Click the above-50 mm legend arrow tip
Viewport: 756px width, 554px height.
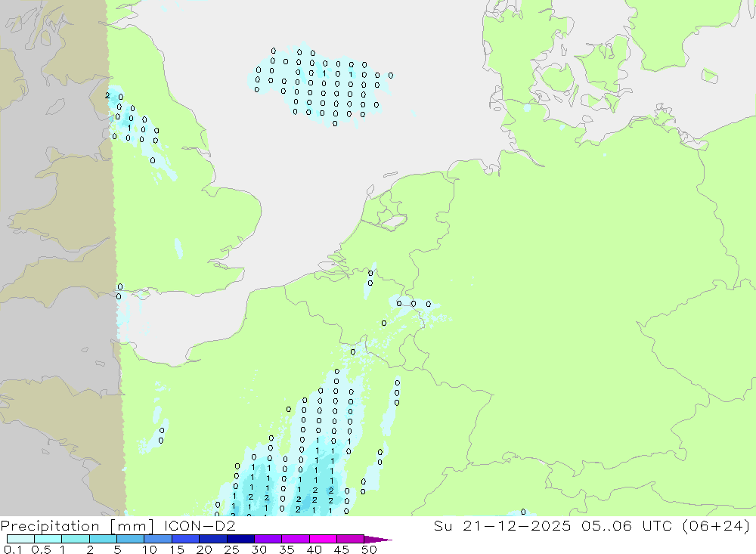pos(379,539)
